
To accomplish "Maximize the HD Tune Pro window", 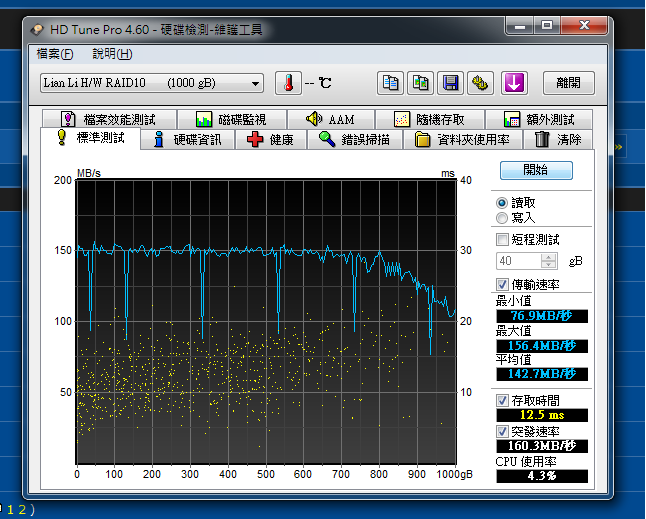I will (547, 26).
